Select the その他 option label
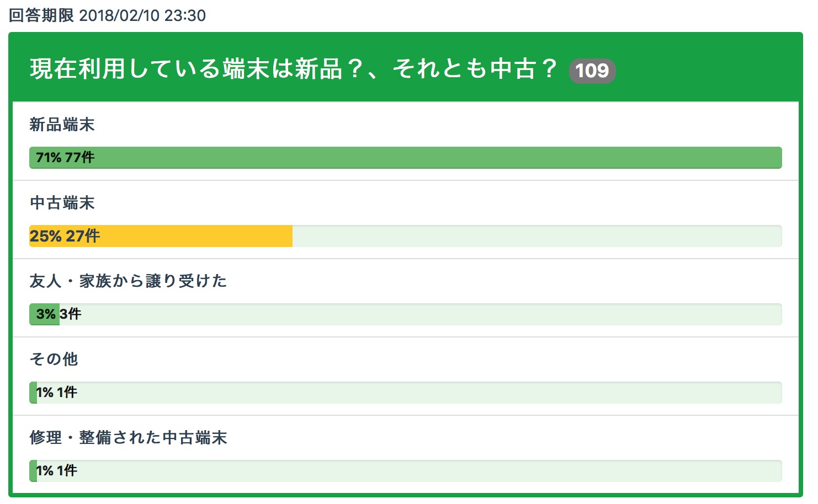 click(x=54, y=360)
